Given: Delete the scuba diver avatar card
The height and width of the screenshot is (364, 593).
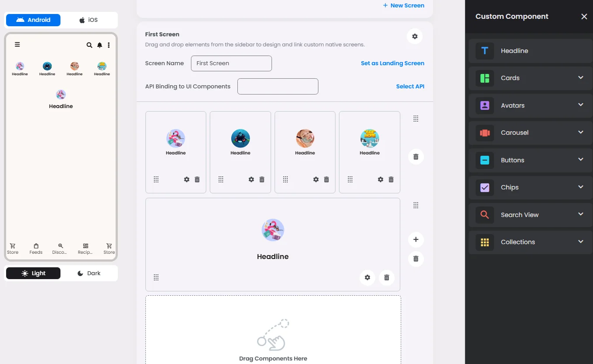Looking at the screenshot, I should (x=262, y=179).
